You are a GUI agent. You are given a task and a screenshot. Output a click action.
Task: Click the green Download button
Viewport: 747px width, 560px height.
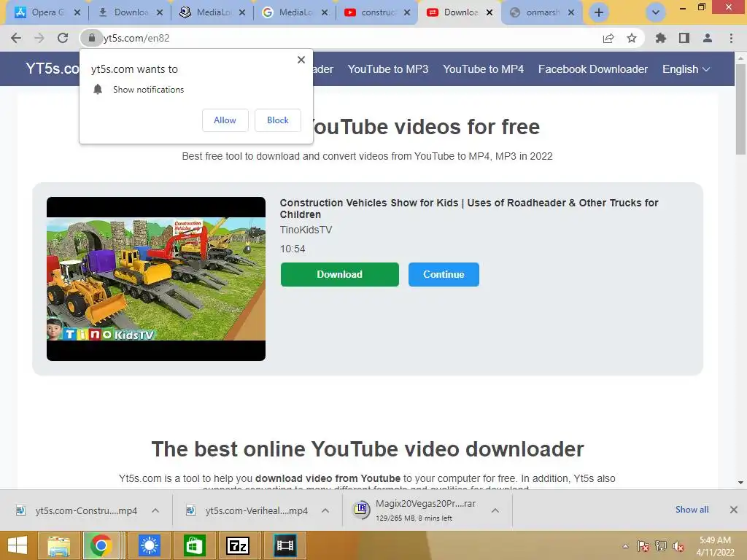[x=340, y=274]
